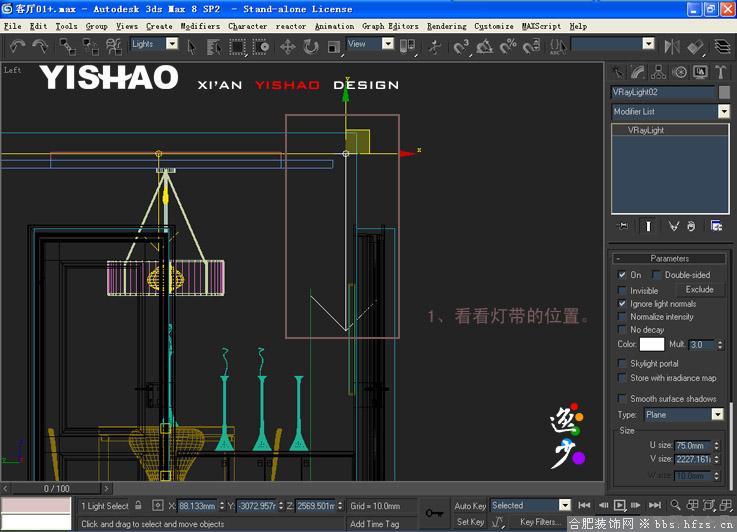
Task: Select the Bind to Space Warp tool
Action: (113, 47)
